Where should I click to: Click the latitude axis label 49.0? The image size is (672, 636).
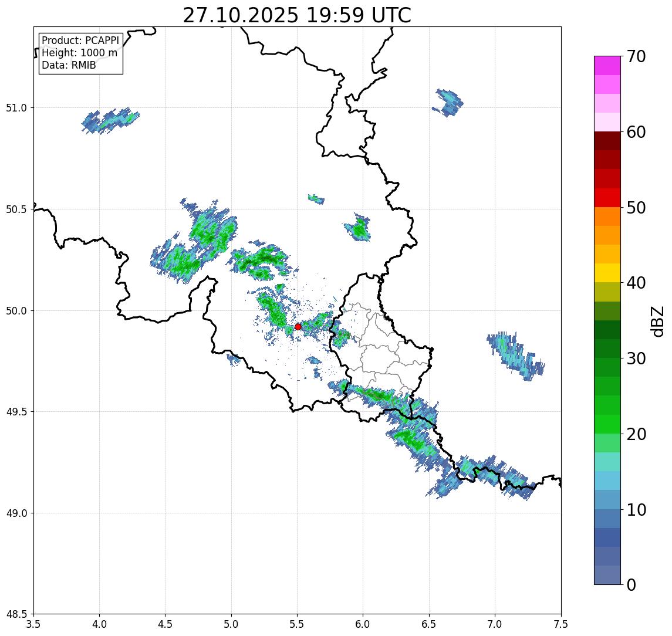point(16,513)
